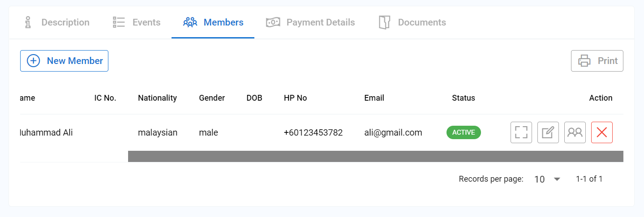
Task: Click the male gender cell
Action: pos(208,133)
